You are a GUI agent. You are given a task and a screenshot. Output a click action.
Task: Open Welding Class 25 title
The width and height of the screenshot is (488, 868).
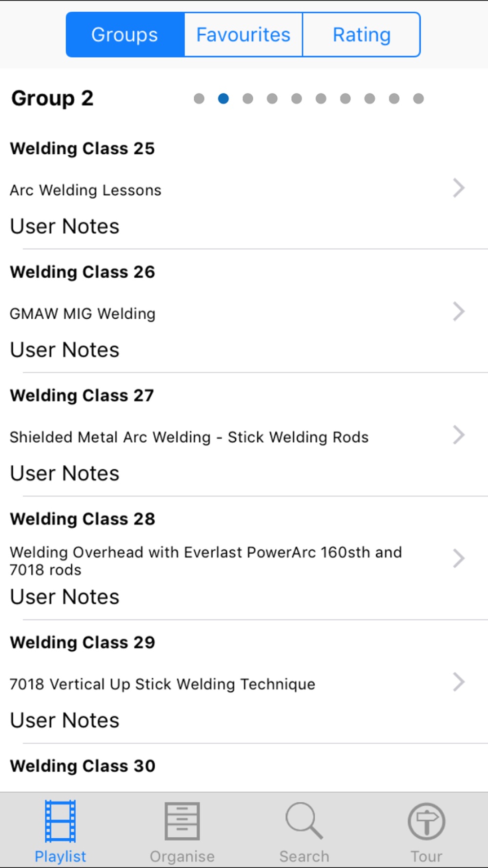(82, 148)
